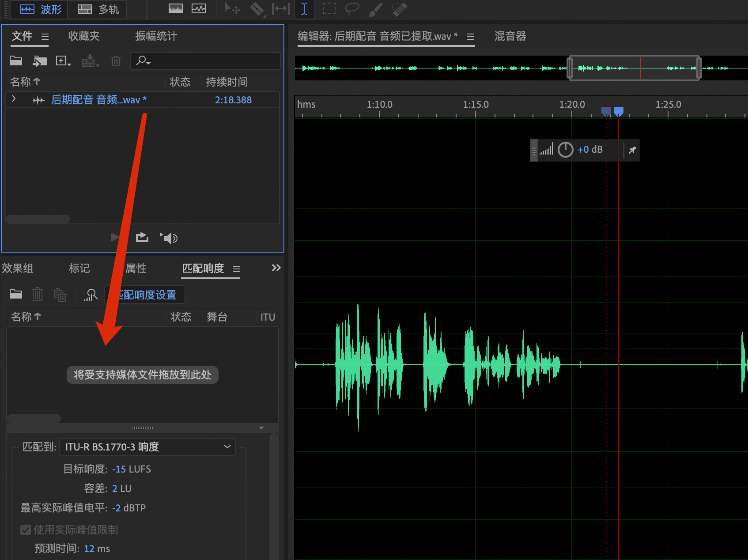Click the overview navigator left handle
The image size is (748, 560).
[x=570, y=68]
